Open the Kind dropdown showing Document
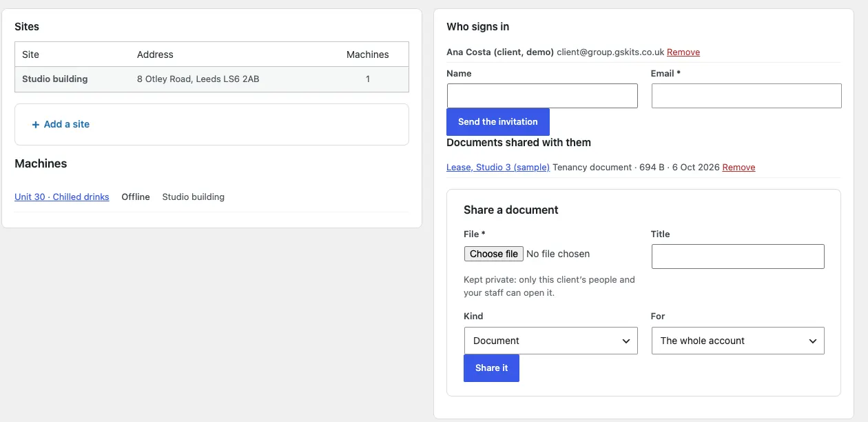 pos(551,341)
